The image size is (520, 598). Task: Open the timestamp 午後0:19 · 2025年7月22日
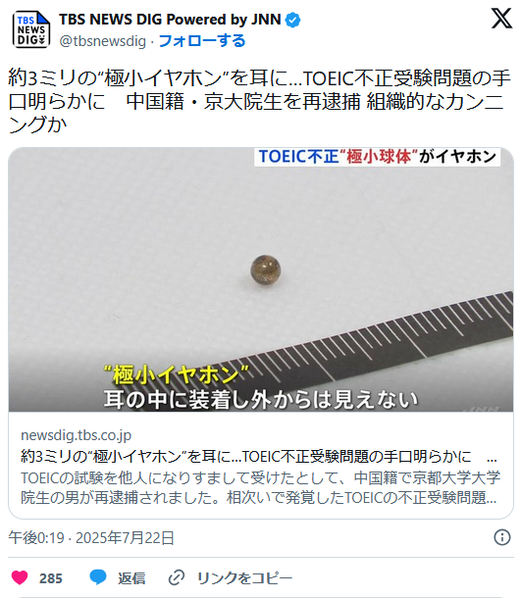pos(91,537)
